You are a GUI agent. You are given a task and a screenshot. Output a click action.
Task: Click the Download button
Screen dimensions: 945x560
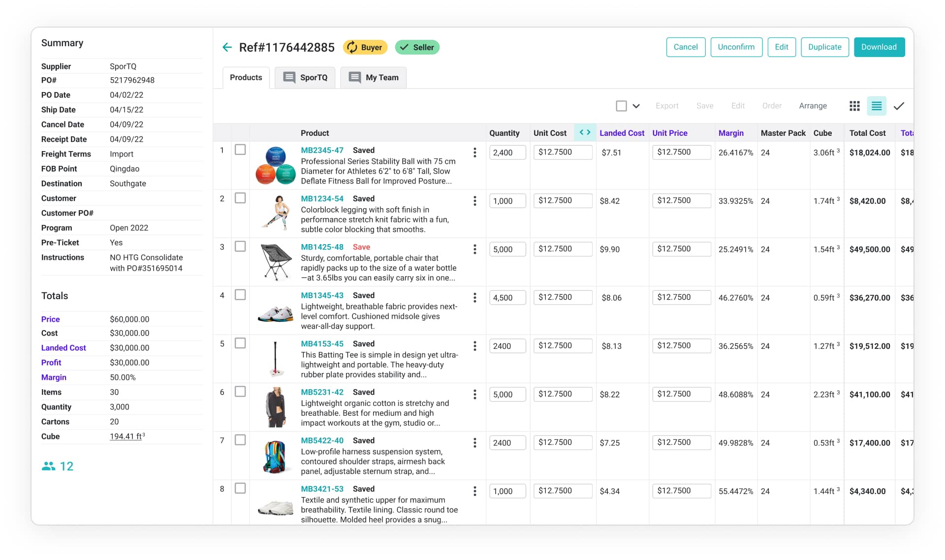pyautogui.click(x=879, y=47)
